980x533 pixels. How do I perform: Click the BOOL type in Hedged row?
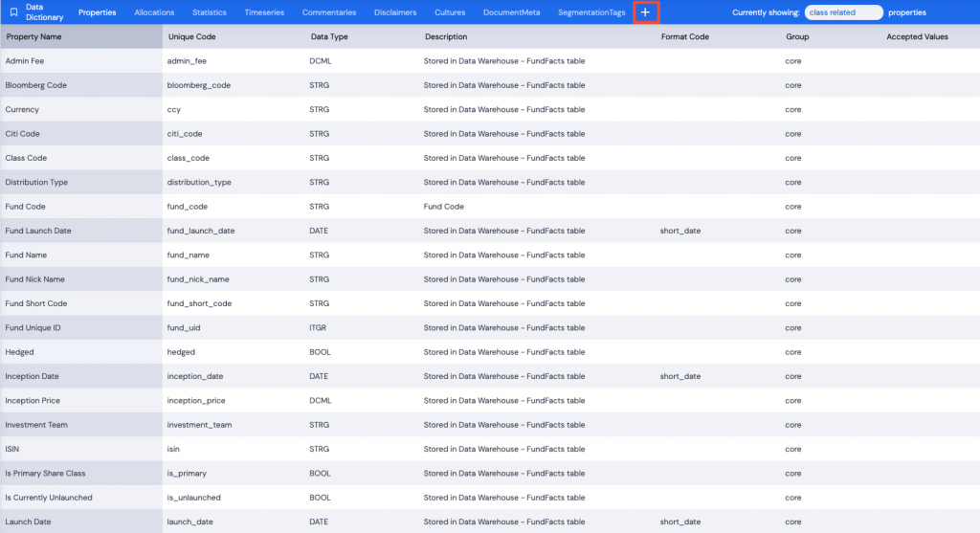tap(320, 352)
